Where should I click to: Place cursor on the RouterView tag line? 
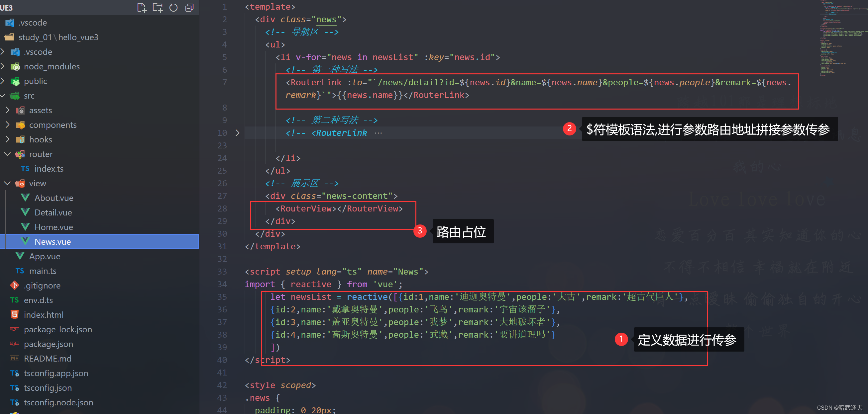point(339,209)
